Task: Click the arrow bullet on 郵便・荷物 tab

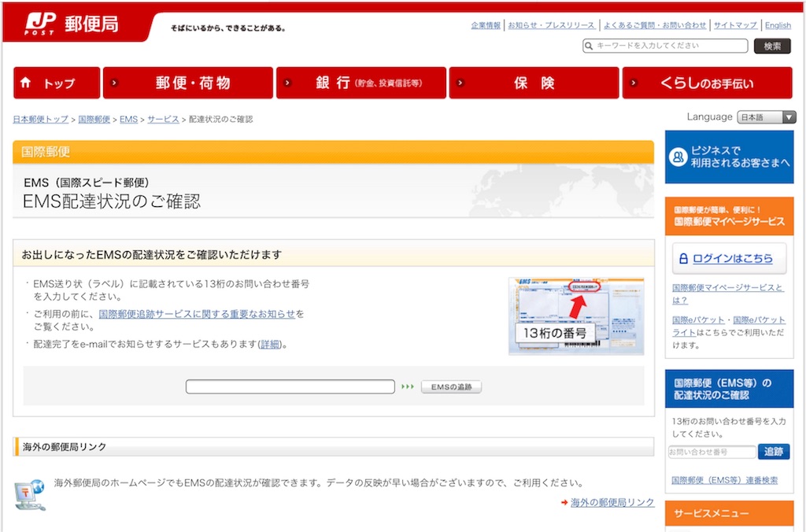Action: pyautogui.click(x=114, y=83)
